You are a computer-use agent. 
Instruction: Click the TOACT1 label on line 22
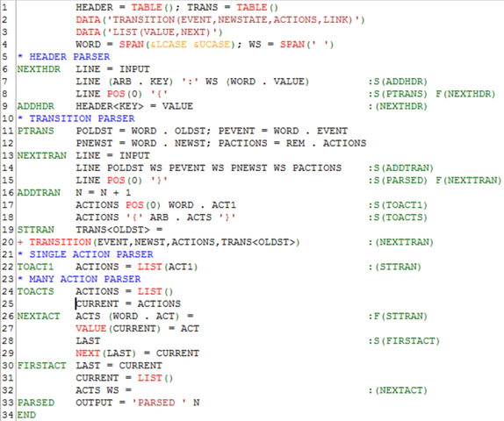pyautogui.click(x=36, y=267)
